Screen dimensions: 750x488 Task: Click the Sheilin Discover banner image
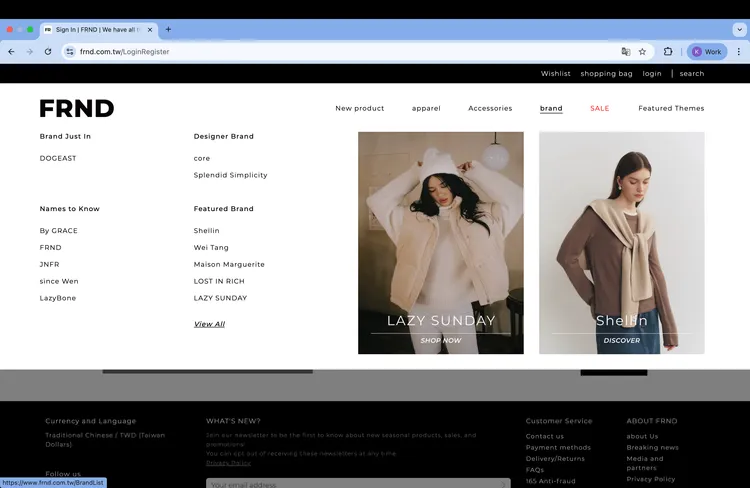tap(621, 242)
